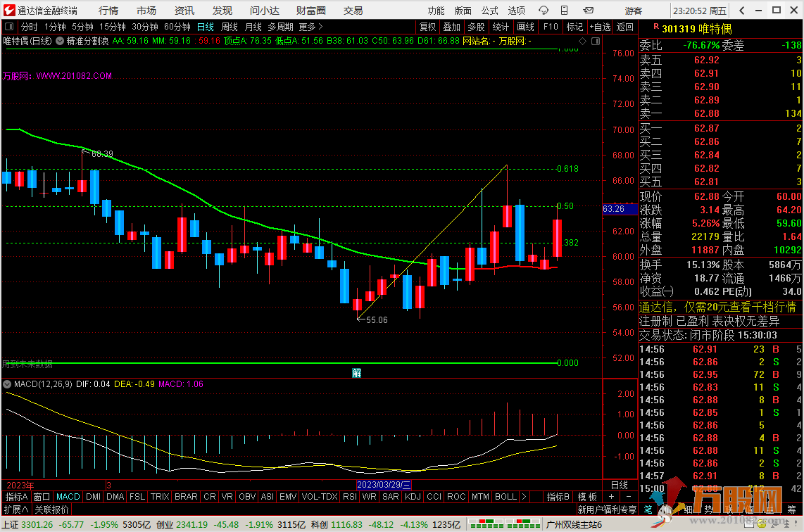The height and width of the screenshot is (532, 804).
Task: Click the 解 marker icon below chart
Action: click(x=356, y=372)
